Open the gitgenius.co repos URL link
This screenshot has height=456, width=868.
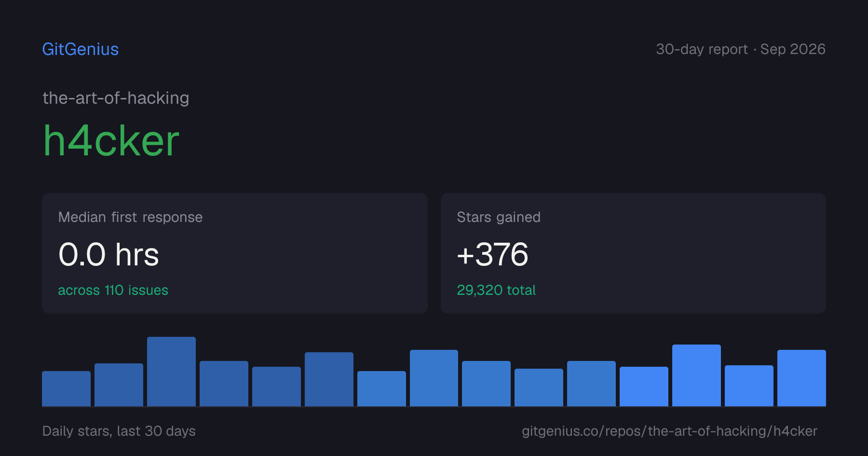pyautogui.click(x=669, y=431)
